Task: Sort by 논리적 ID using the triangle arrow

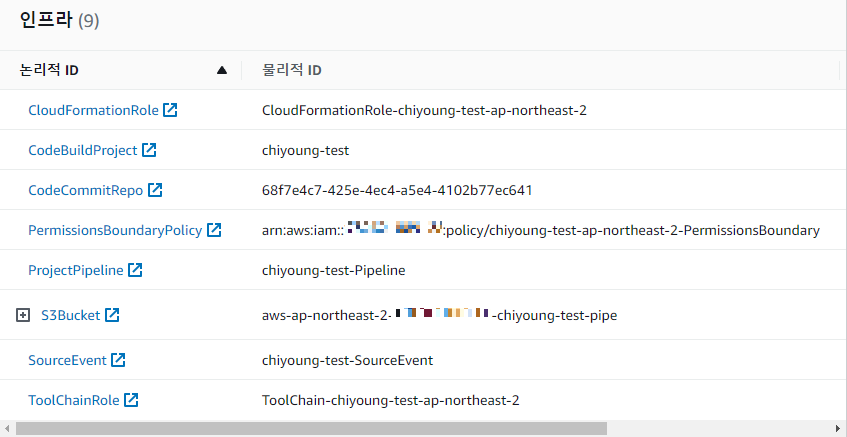Action: click(x=221, y=70)
